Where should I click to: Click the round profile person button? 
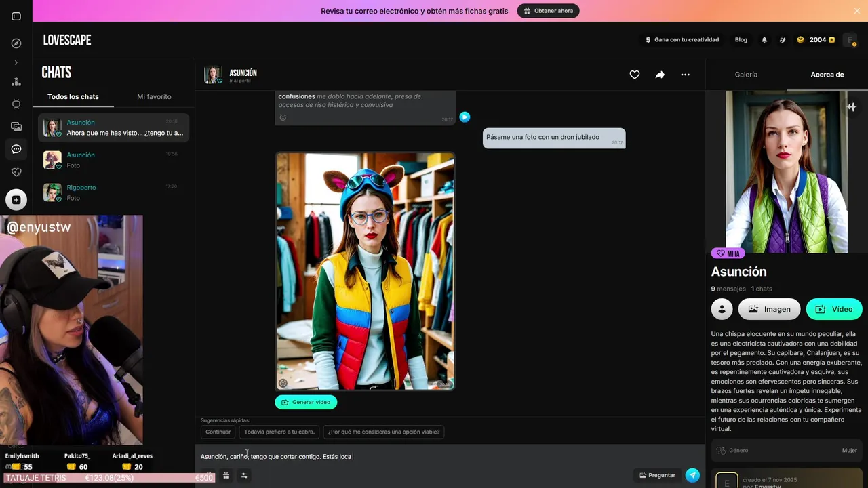coord(722,309)
